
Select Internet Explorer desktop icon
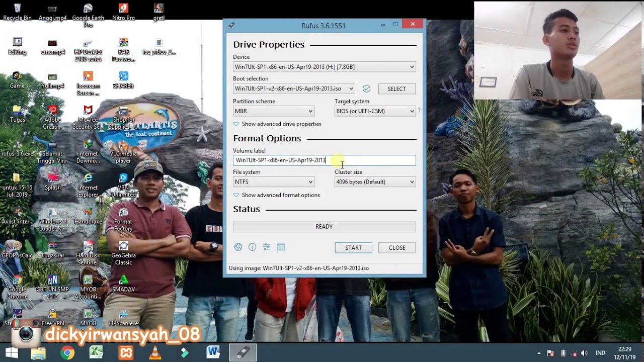coord(88,186)
